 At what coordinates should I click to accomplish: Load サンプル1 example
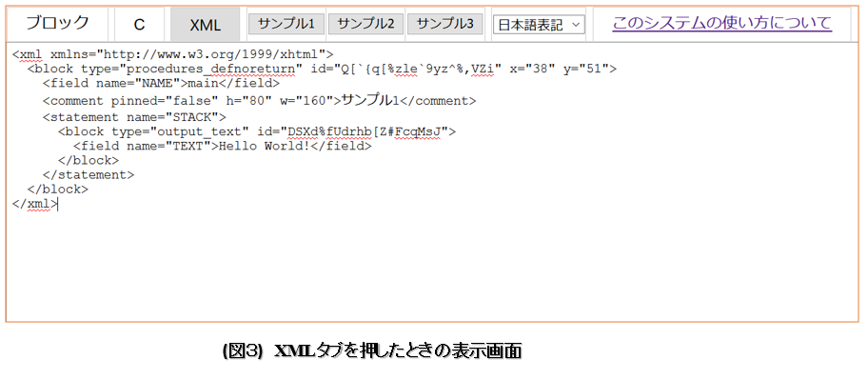coord(286,24)
